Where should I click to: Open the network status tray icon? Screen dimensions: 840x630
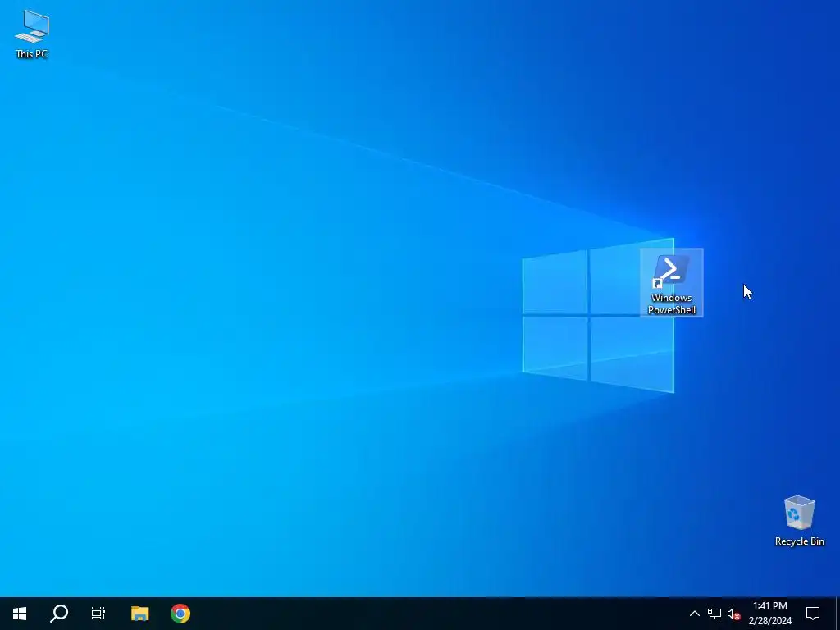pyautogui.click(x=714, y=614)
